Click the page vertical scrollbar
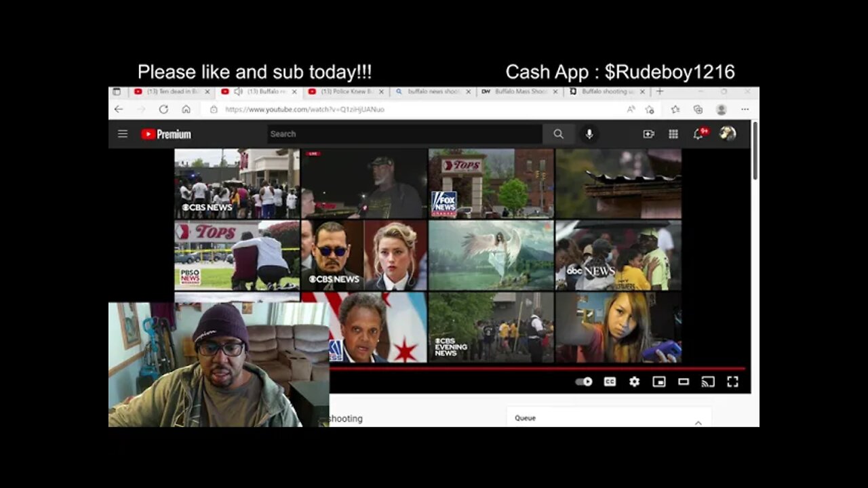The height and width of the screenshot is (488, 868). pos(755,150)
